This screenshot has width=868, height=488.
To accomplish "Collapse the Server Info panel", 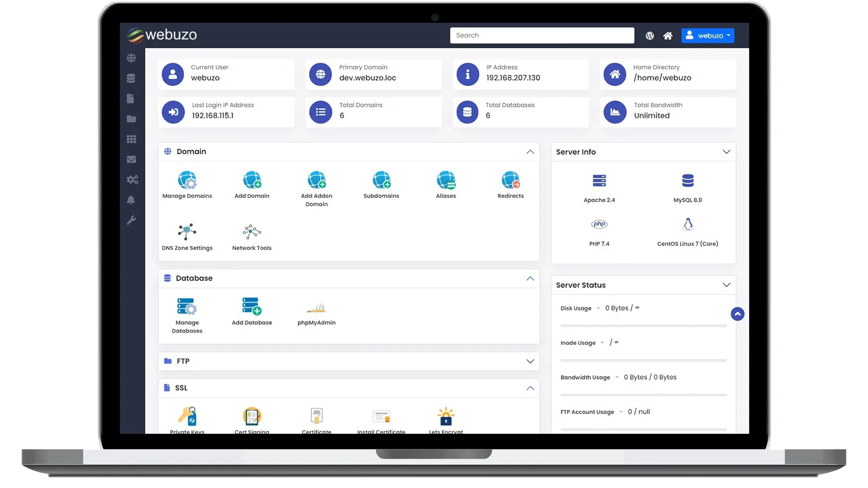I will 726,152.
